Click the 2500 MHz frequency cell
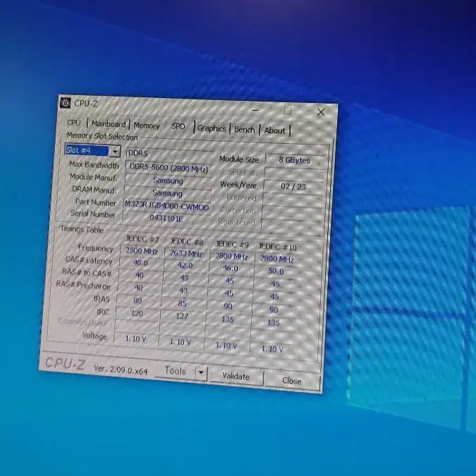 (x=142, y=251)
